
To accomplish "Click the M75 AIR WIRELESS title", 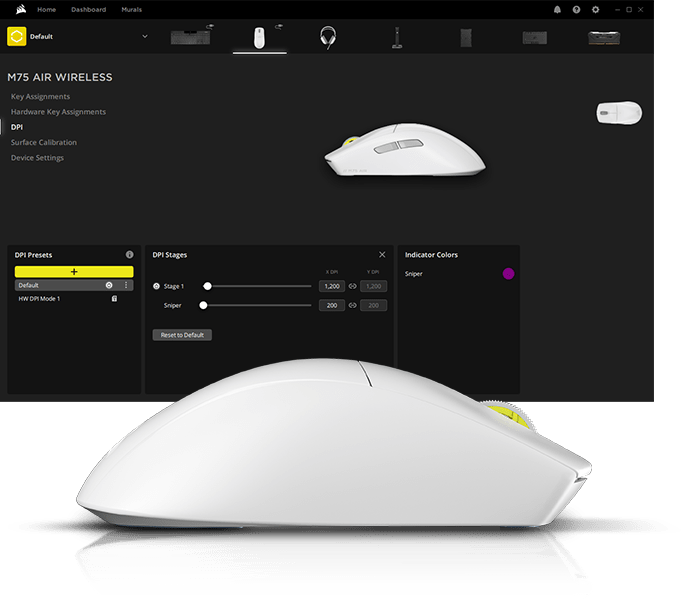I will click(60, 77).
